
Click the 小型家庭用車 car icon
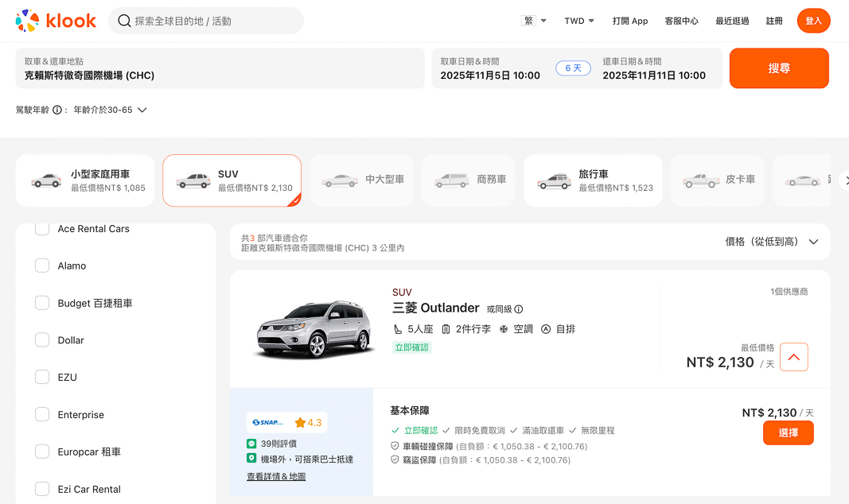(46, 180)
